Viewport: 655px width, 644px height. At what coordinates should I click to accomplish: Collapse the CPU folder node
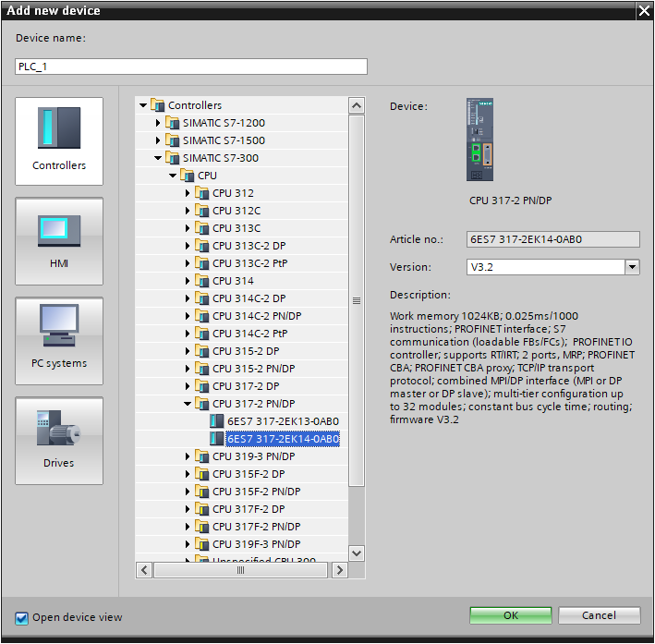point(173,176)
